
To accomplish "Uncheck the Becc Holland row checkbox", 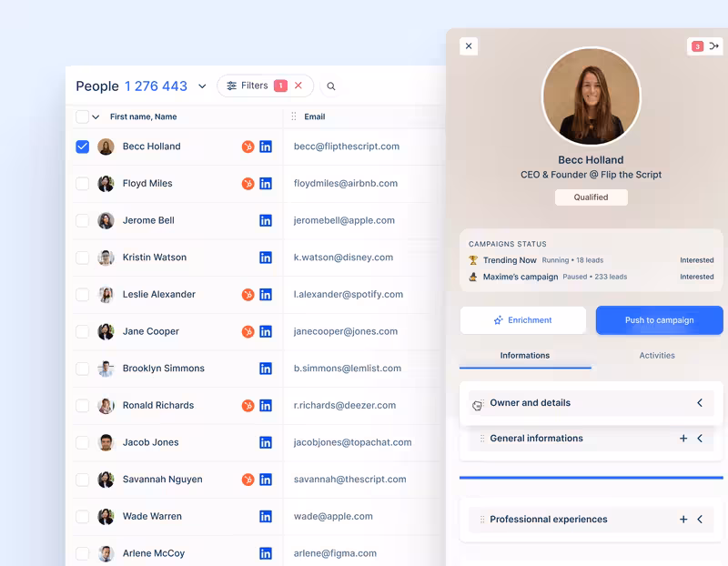I will [83, 147].
